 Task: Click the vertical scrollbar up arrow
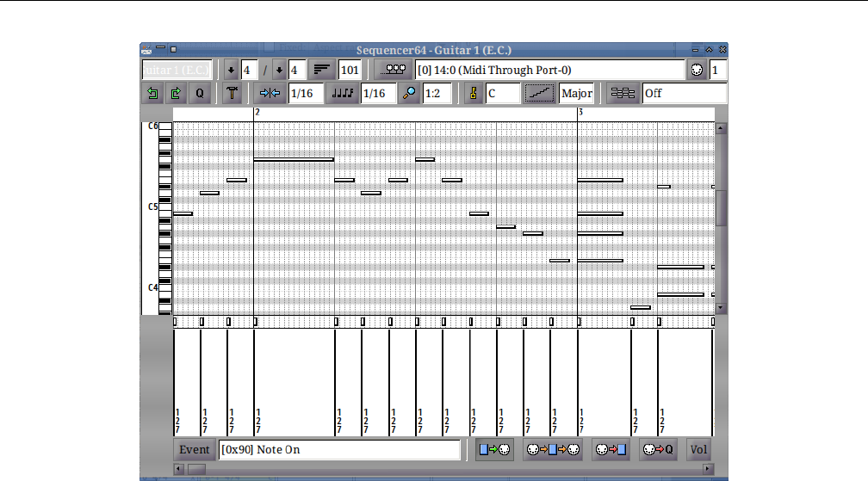click(721, 128)
